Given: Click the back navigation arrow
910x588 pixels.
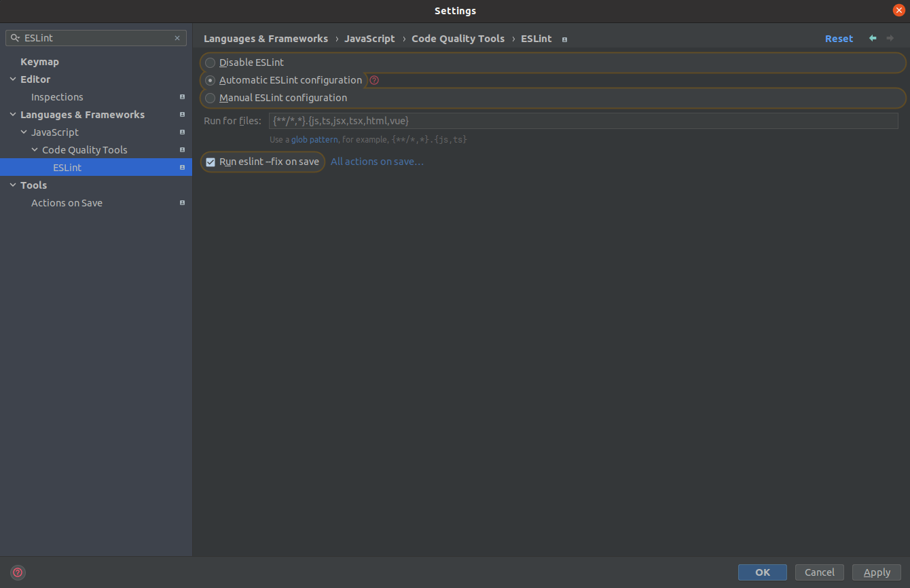Looking at the screenshot, I should [873, 39].
